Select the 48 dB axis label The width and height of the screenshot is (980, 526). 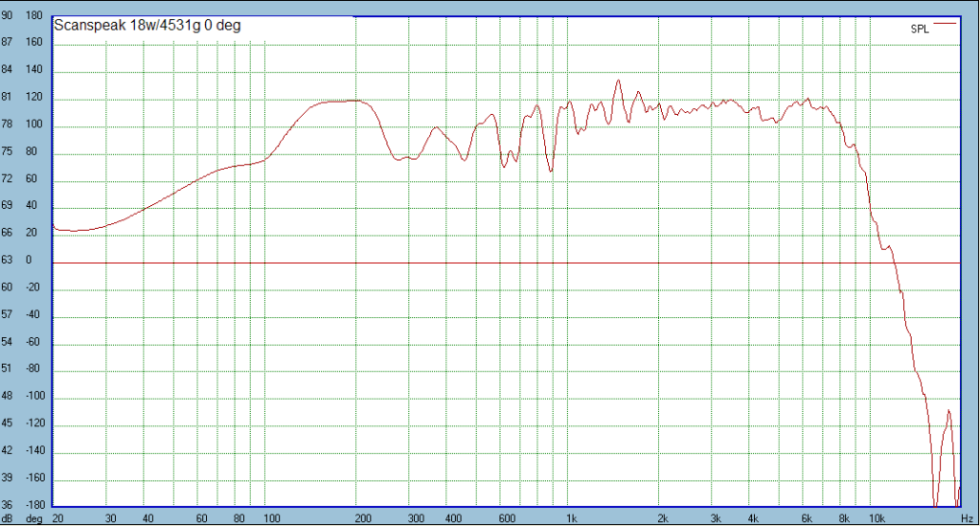(x=7, y=396)
